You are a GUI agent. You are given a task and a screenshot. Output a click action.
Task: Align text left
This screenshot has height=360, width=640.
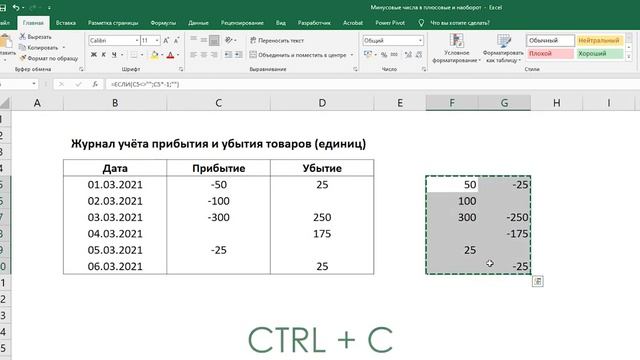click(193, 55)
